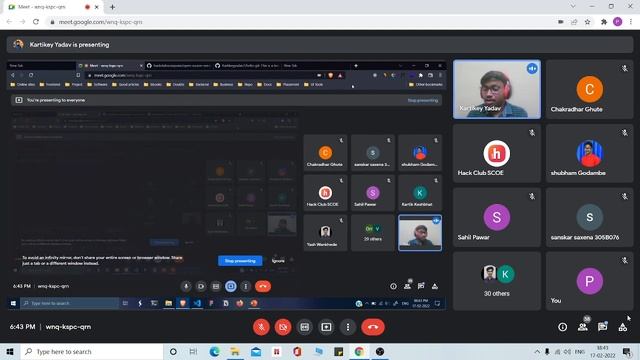Open File Explorer from the taskbar
This screenshot has height=360, width=640.
[x=235, y=351]
